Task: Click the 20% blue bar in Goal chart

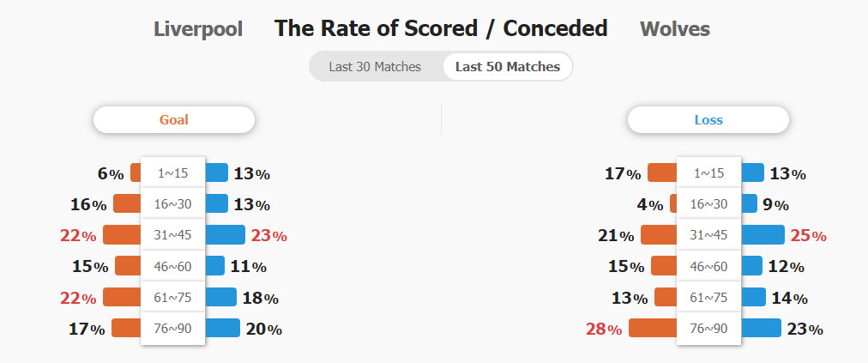Action: click(x=222, y=328)
